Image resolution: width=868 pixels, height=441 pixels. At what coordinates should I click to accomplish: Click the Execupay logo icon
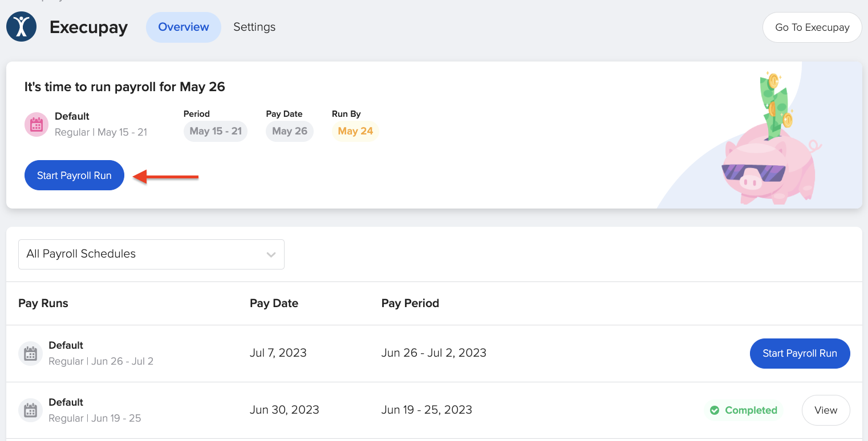(x=21, y=26)
